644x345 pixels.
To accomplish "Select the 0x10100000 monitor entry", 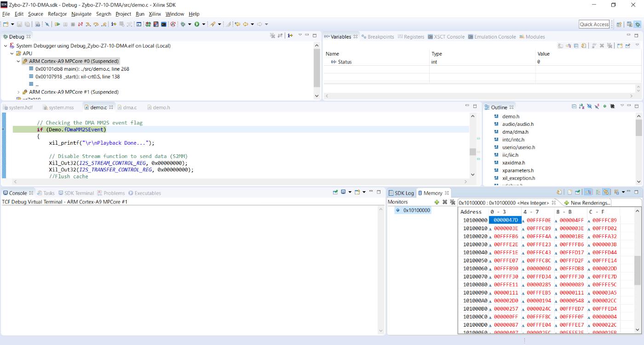I will 413,210.
